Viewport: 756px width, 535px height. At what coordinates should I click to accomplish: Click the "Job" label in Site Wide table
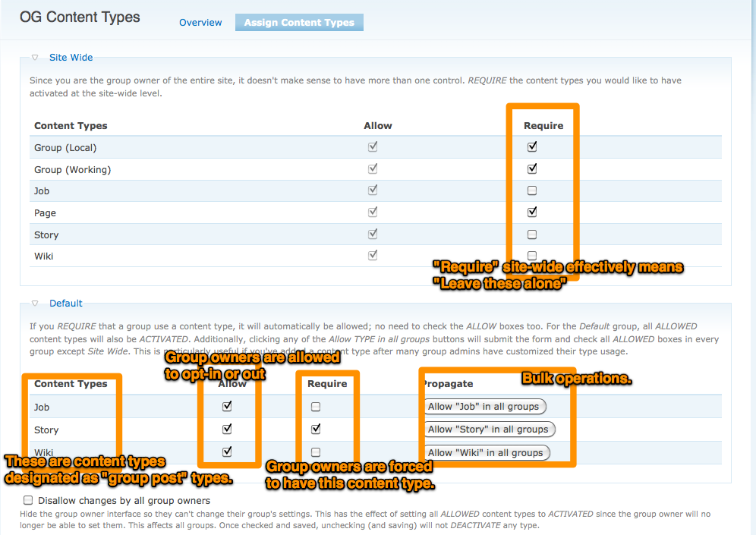tap(42, 191)
